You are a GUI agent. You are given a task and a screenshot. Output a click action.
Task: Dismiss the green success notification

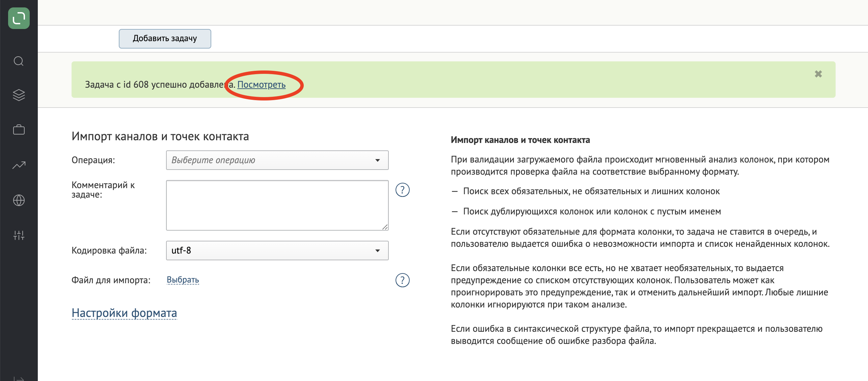(818, 74)
